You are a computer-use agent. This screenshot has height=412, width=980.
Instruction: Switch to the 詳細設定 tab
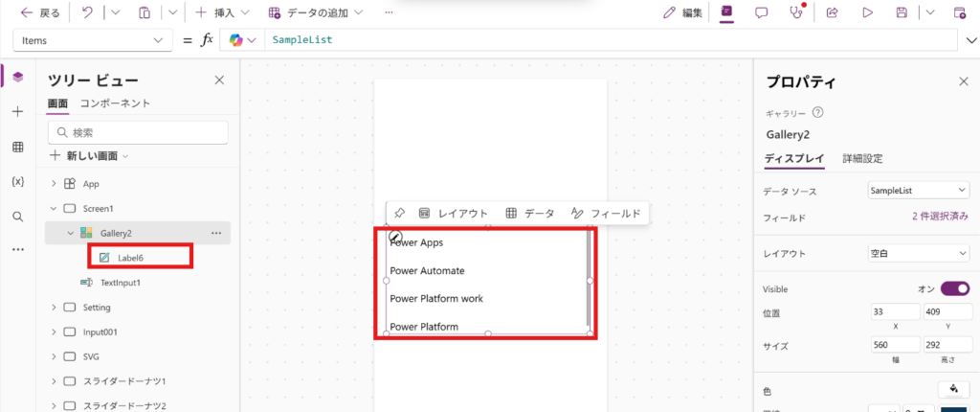[862, 158]
